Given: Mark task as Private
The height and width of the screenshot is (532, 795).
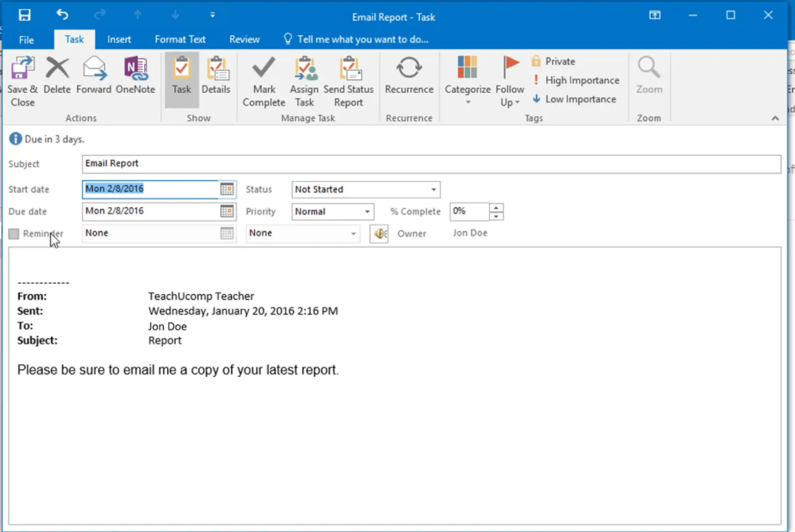Looking at the screenshot, I should (x=553, y=61).
